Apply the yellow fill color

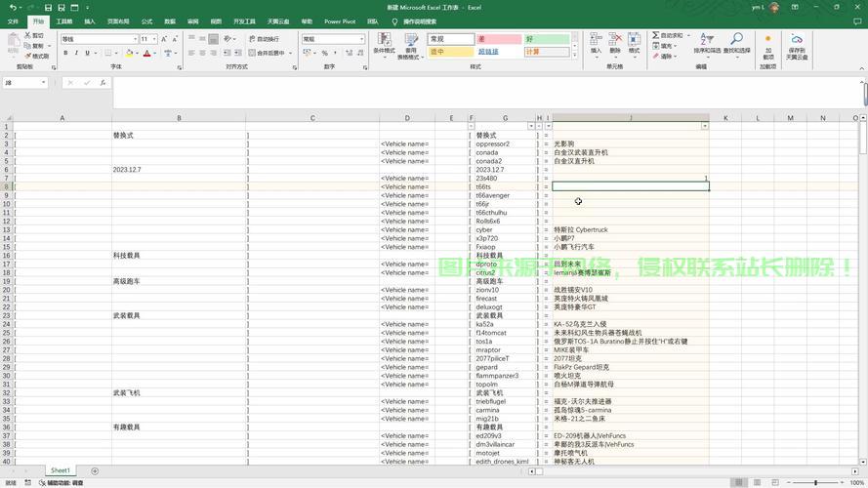[129, 53]
